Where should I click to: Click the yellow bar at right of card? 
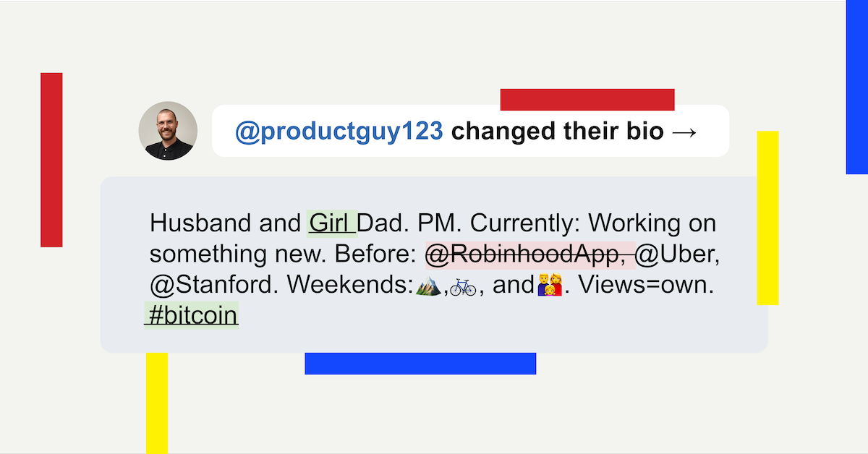[x=767, y=218]
